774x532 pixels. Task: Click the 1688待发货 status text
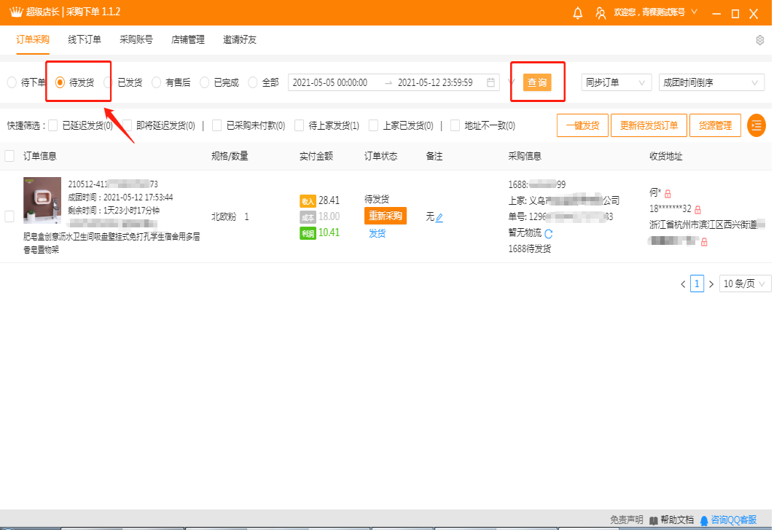(x=530, y=249)
